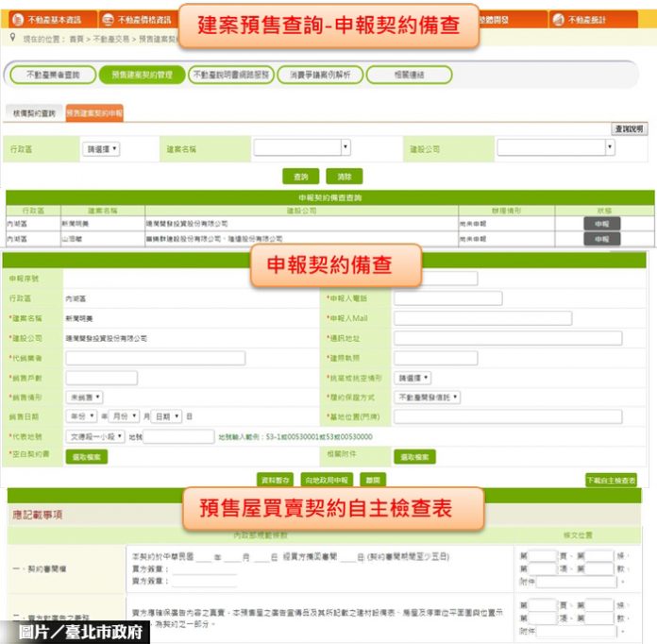The image size is (657, 644).
Task: Click 申報 button for 新開明美 row
Action: (x=601, y=224)
